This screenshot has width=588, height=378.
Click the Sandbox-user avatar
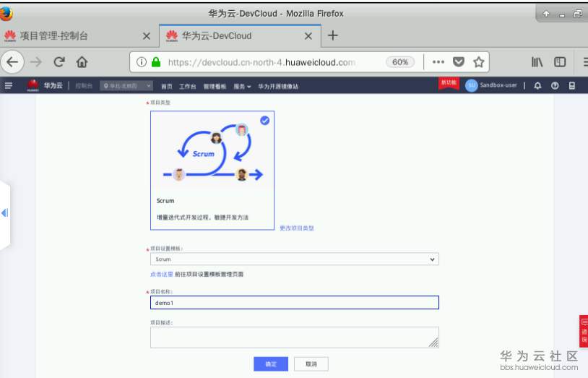472,85
